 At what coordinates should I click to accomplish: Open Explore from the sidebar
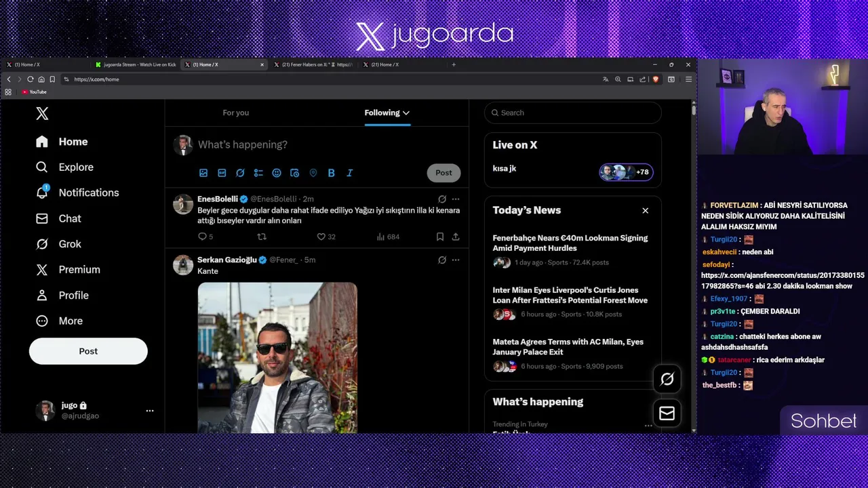click(x=65, y=167)
